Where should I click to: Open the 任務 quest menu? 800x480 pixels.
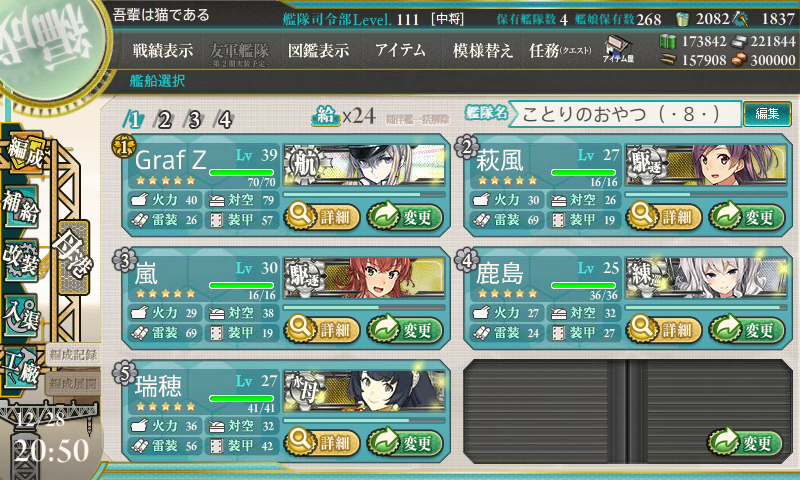pos(560,50)
